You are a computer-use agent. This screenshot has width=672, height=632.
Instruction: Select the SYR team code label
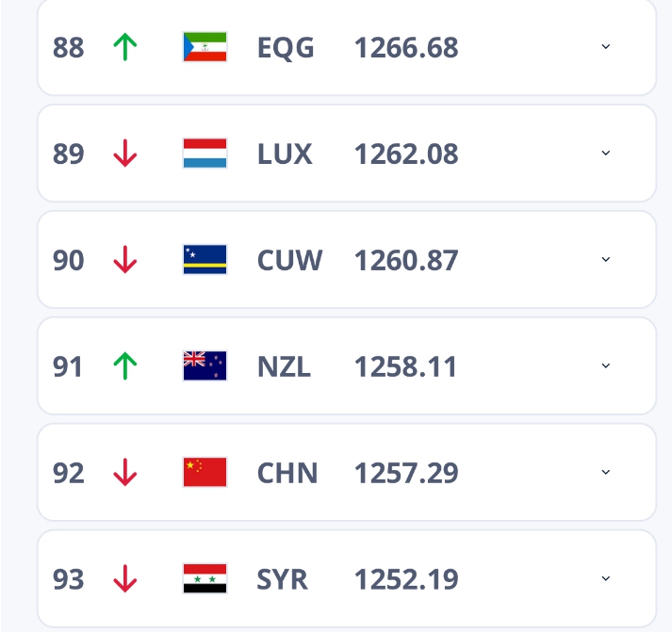283,579
